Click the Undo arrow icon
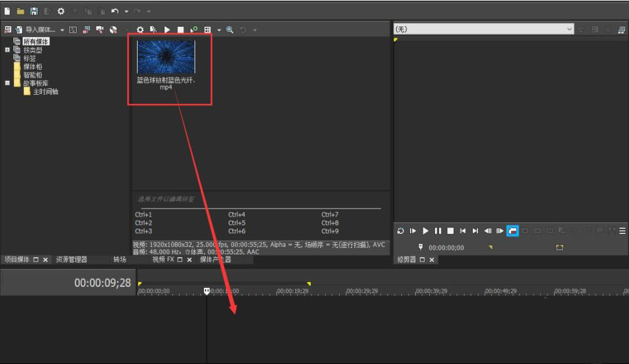The width and height of the screenshot is (629, 364). coord(114,10)
